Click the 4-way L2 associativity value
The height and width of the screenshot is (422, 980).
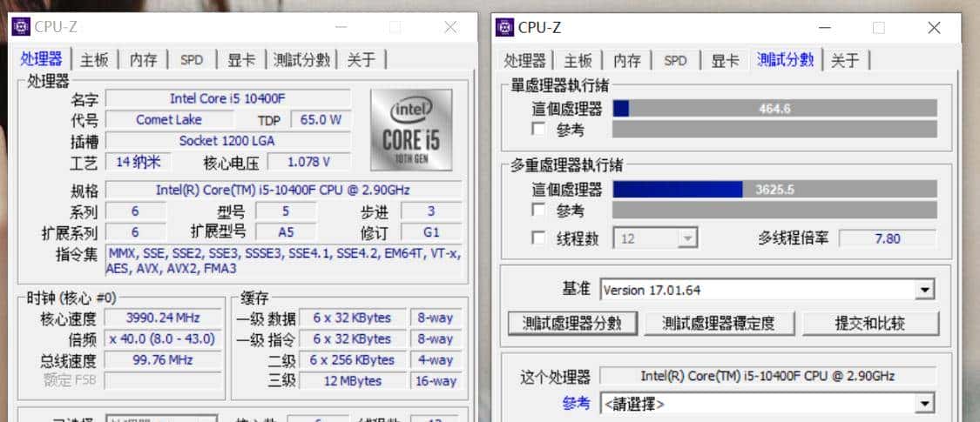436,360
